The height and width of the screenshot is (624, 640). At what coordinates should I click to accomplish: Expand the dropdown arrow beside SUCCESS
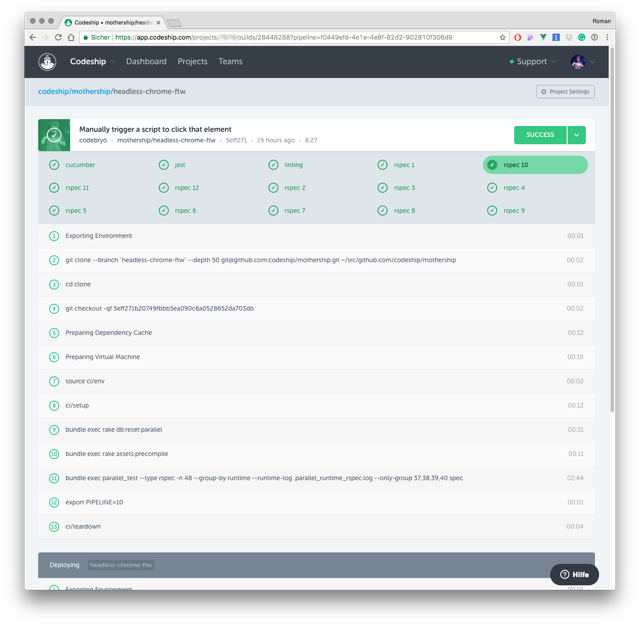[x=577, y=135]
